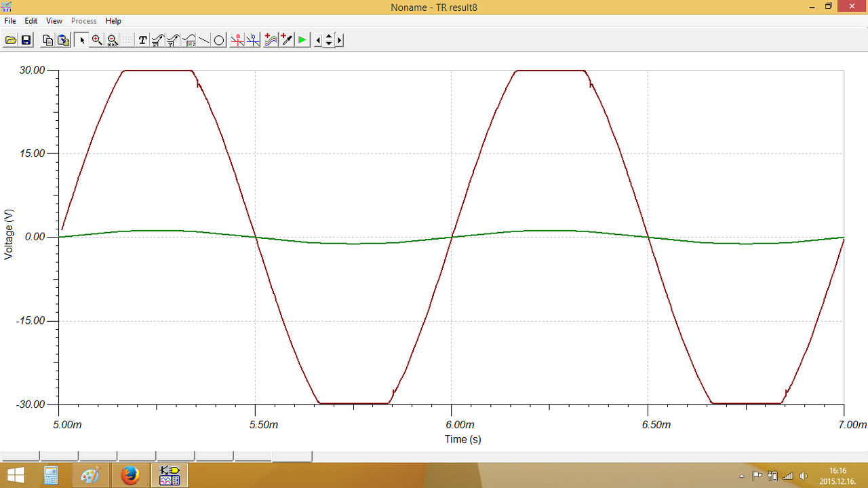Image resolution: width=868 pixels, height=488 pixels.
Task: Click the TINA circuit simulator taskbar icon
Action: [x=169, y=475]
